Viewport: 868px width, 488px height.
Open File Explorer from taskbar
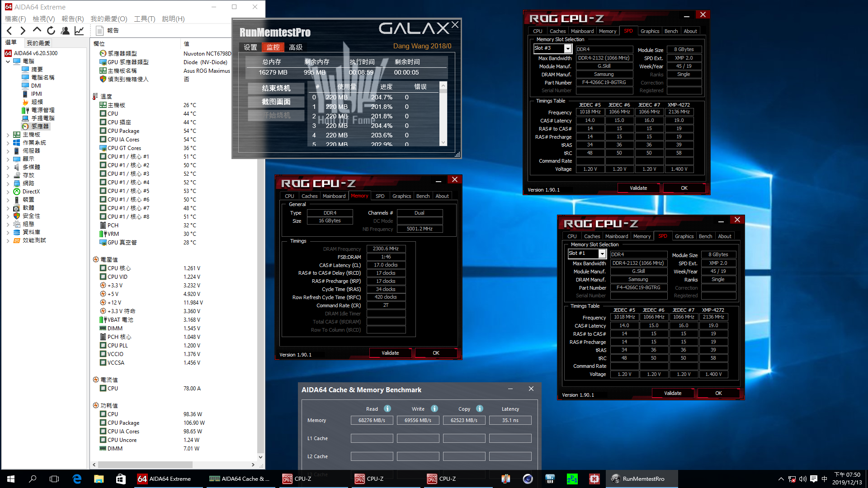tap(99, 479)
